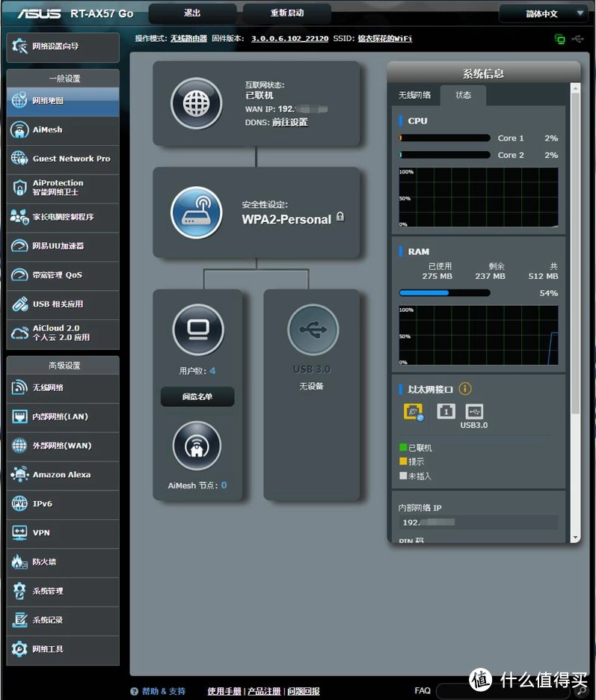The height and width of the screenshot is (700, 596).
Task: Click the green network status icon at top right
Action: [x=559, y=39]
